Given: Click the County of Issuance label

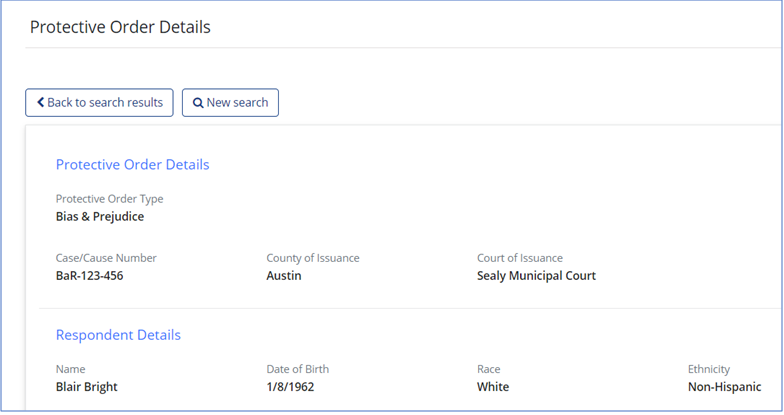Looking at the screenshot, I should (313, 258).
